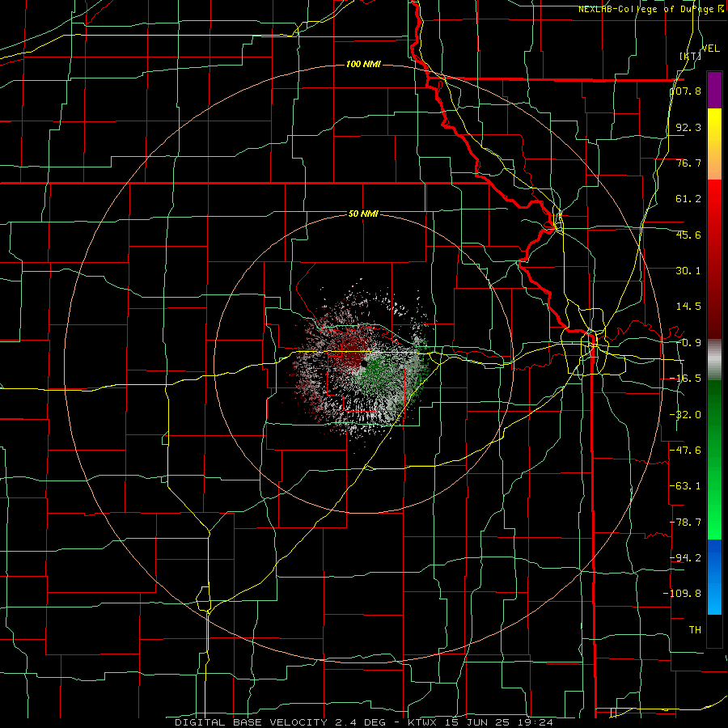Click the 50 NMI range ring label

363,214
